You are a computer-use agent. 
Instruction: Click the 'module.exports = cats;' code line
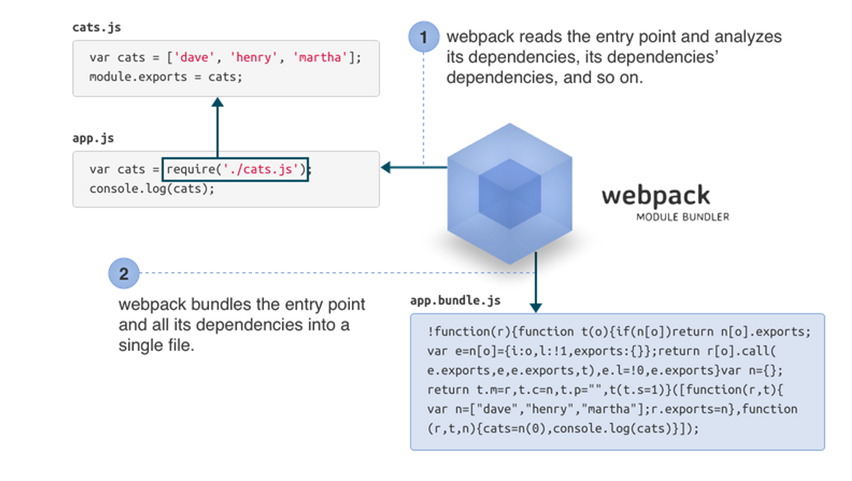166,77
